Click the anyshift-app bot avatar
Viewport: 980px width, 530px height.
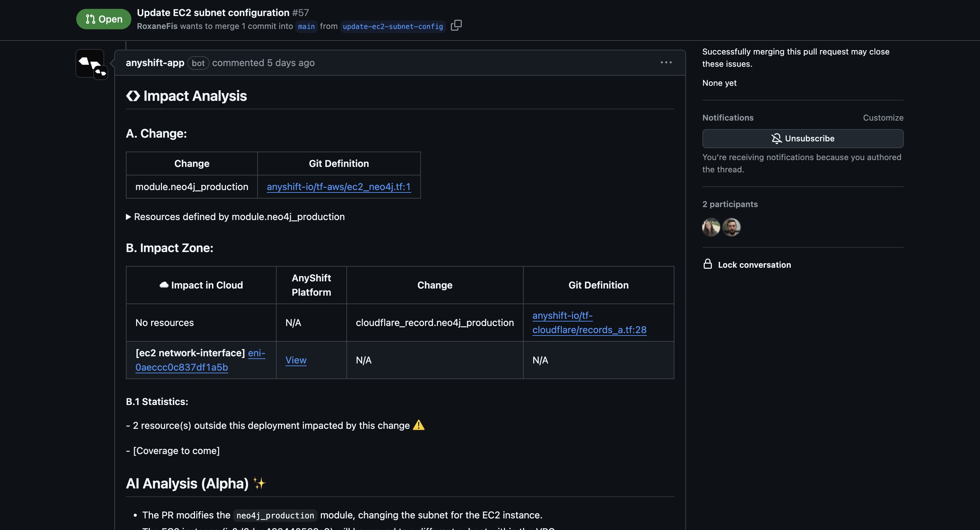(91, 64)
